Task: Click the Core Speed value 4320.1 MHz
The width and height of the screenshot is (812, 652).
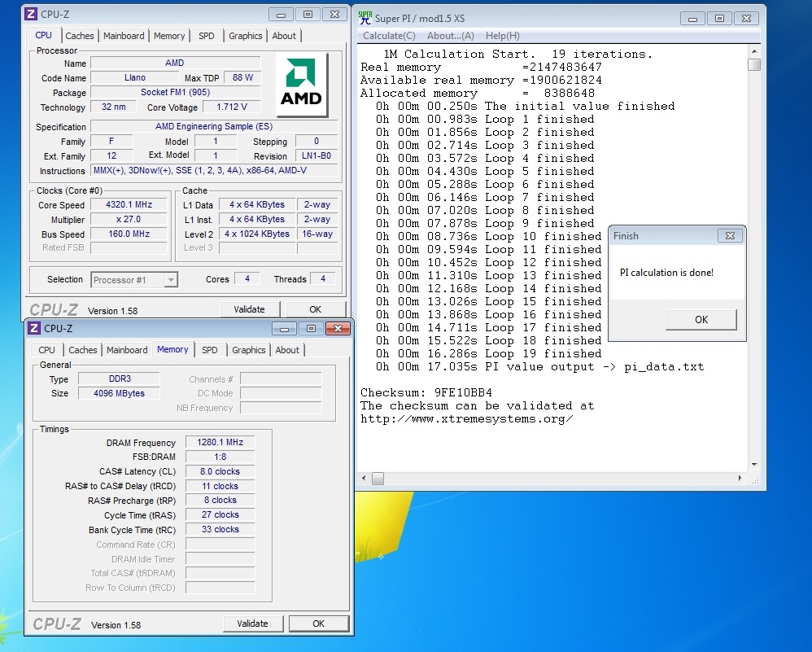Action: point(129,205)
